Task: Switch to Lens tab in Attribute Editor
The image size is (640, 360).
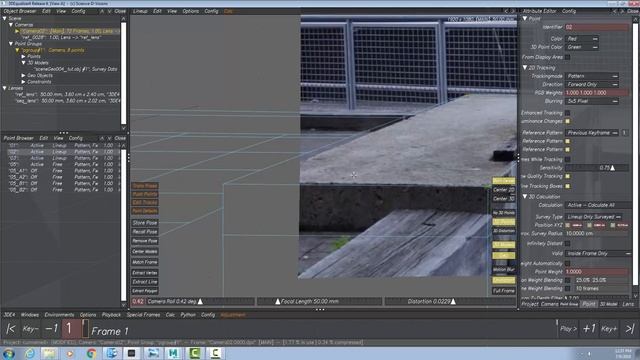Action: point(628,304)
